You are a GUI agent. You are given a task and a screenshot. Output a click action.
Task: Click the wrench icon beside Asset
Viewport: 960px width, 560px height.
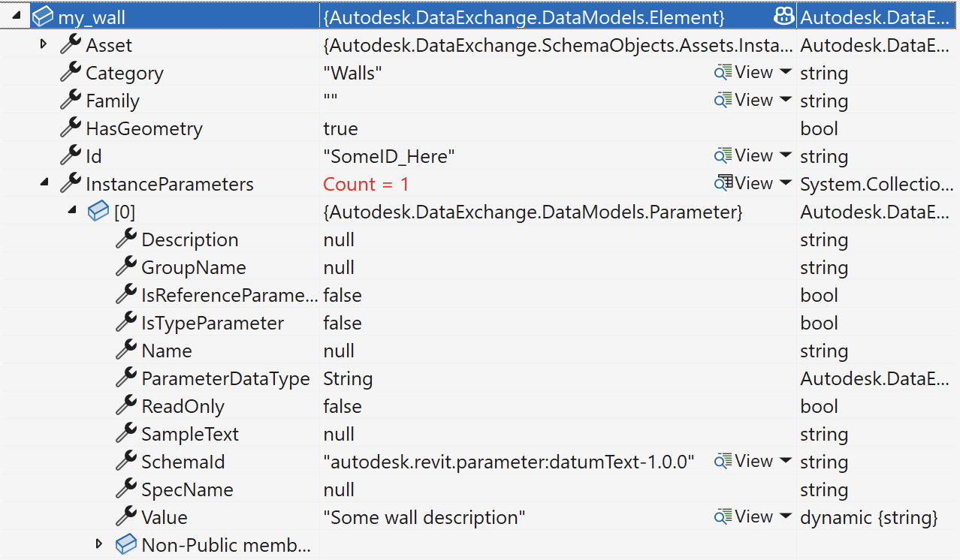[x=71, y=44]
